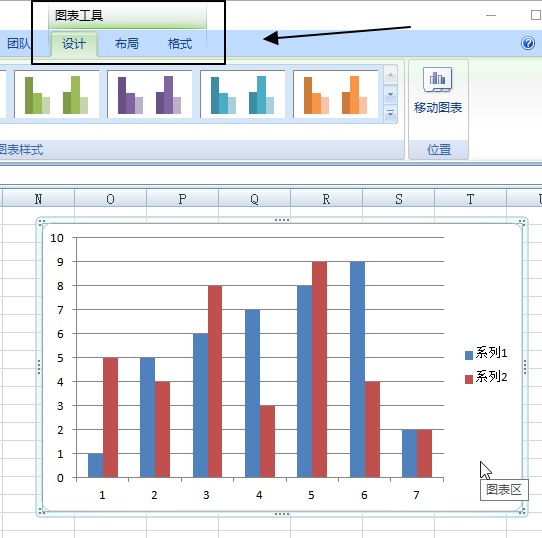Click the chart's bottom-middle sizing handle
Viewport: 542px width, 538px height.
click(x=282, y=514)
